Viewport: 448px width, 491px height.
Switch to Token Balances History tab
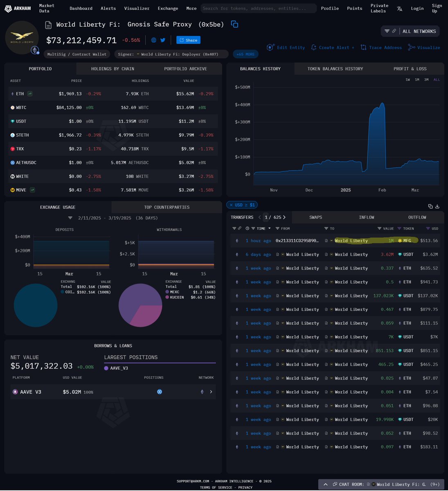pos(335,69)
